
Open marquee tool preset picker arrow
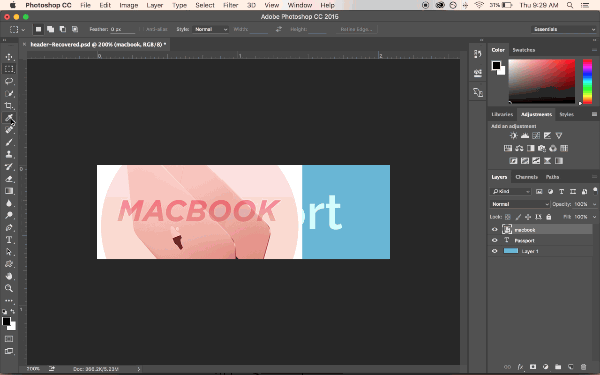click(23, 29)
